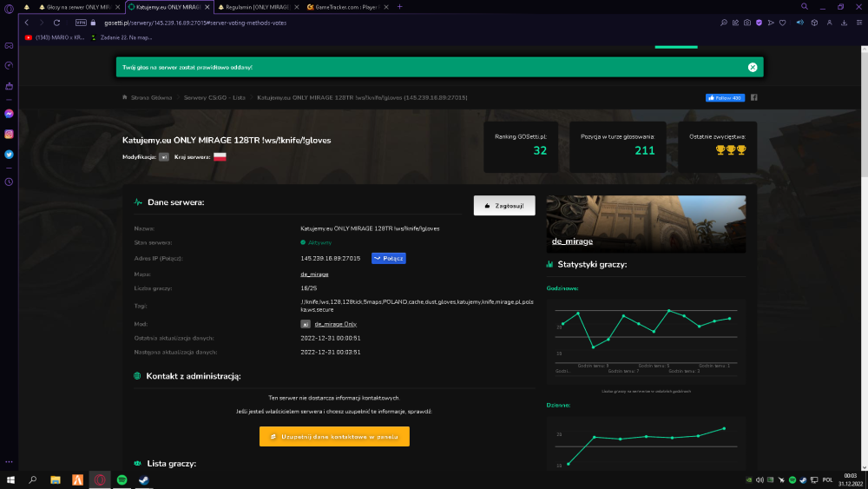
Task: Open GX Control speedometer icon in sidebar
Action: [x=9, y=65]
